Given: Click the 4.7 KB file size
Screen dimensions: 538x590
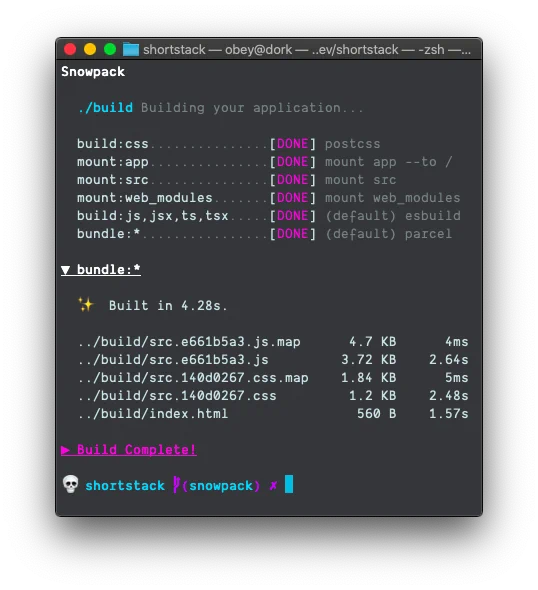Looking at the screenshot, I should tap(372, 342).
